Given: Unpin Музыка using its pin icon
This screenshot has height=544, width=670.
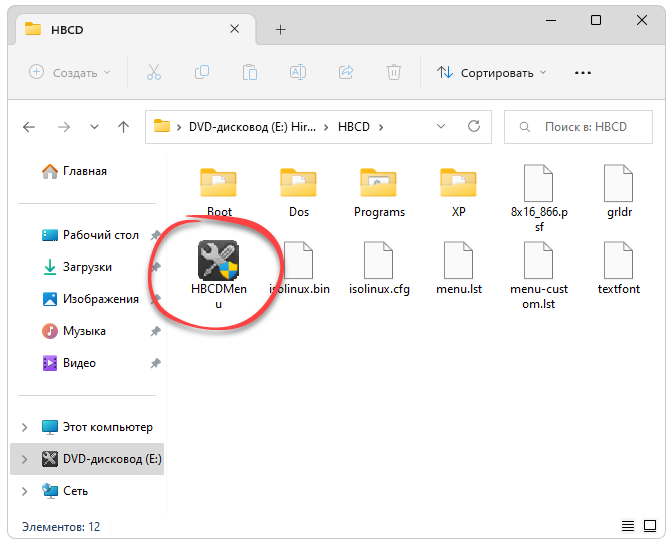Looking at the screenshot, I should click(156, 331).
